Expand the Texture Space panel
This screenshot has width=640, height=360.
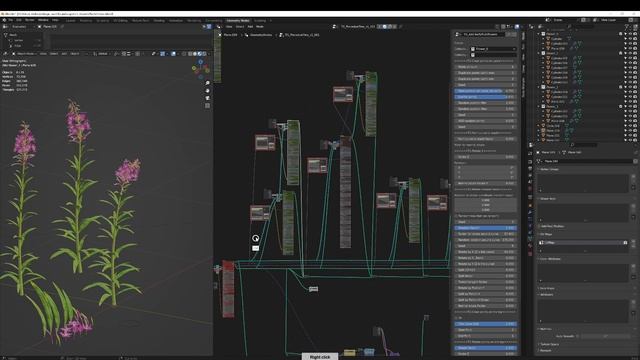tap(549, 344)
